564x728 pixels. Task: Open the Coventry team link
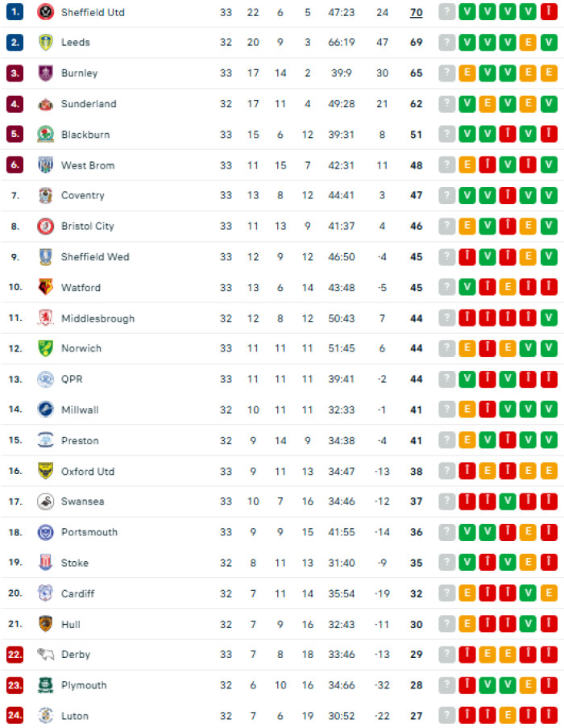(82, 195)
